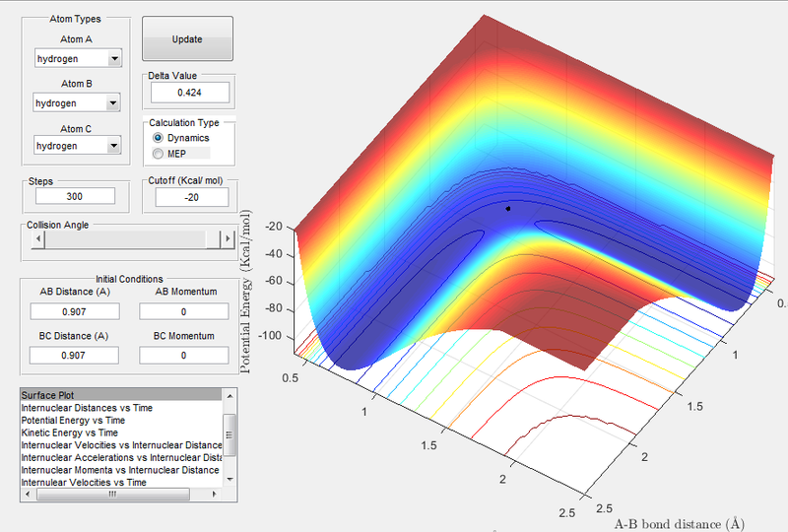
Task: Click the Cutoff (Kcal/mol) field
Action: (189, 196)
